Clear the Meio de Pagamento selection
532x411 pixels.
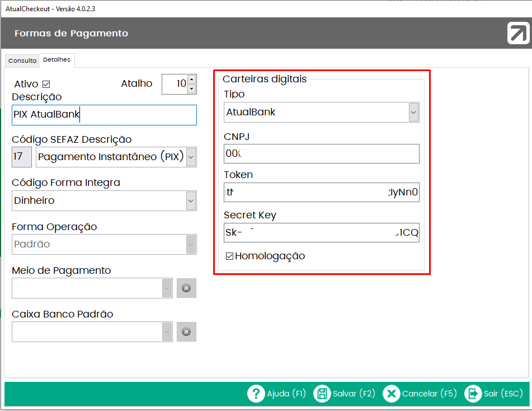pos(186,288)
